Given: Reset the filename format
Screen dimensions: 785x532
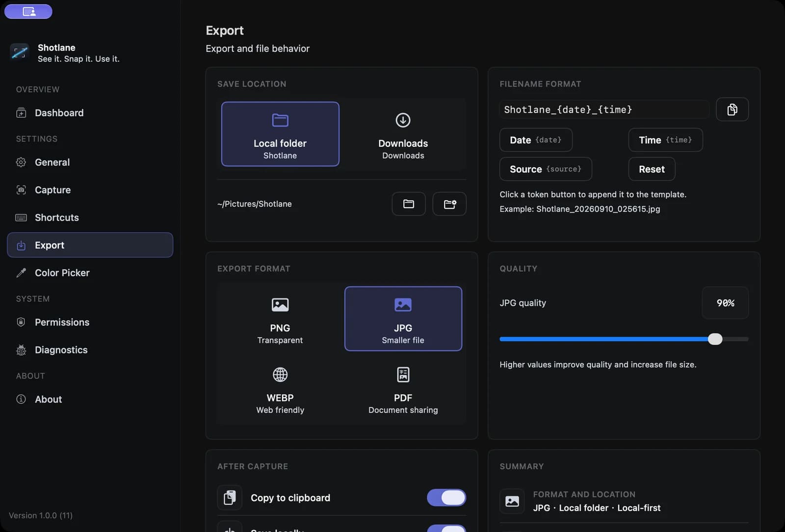Looking at the screenshot, I should (x=652, y=169).
